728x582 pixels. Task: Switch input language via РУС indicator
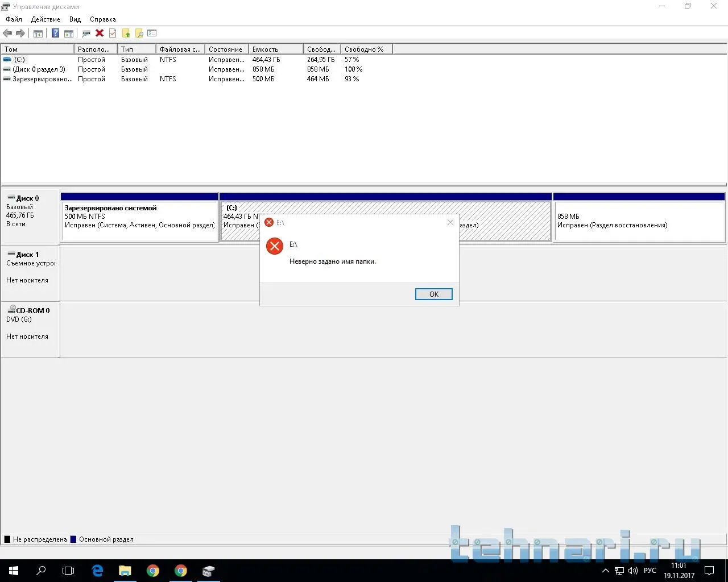click(x=650, y=571)
